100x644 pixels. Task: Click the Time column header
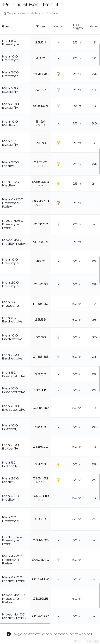[40, 26]
